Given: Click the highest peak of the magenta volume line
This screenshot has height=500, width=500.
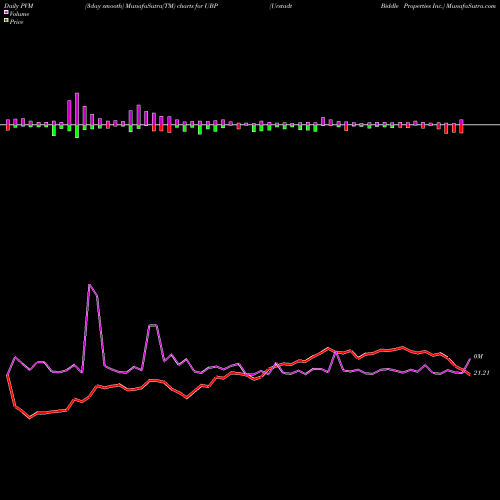Looking at the screenshot, I should [89, 285].
